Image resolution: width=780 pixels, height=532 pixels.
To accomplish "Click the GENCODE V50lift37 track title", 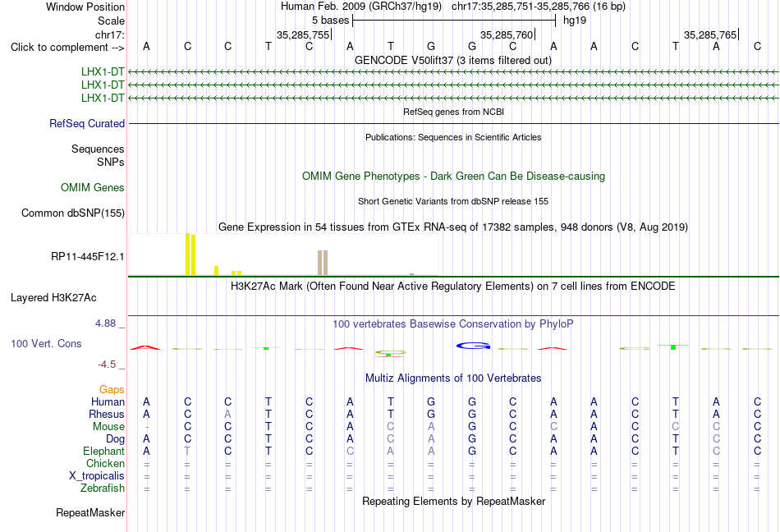I will point(452,60).
